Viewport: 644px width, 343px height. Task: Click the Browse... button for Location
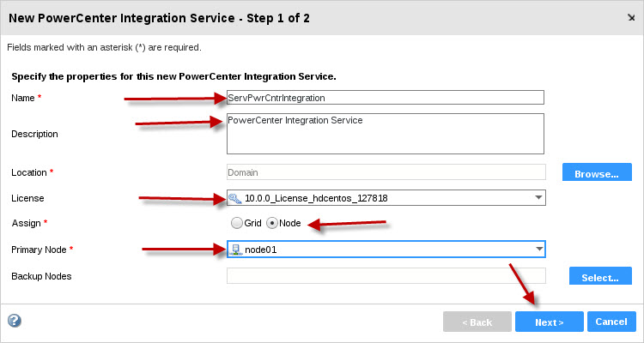[597, 171]
